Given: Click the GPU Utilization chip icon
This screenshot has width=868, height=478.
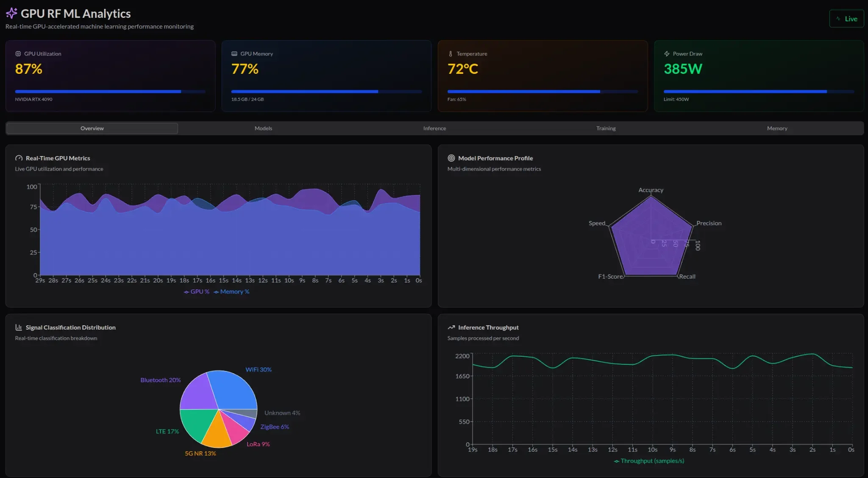Looking at the screenshot, I should [x=18, y=54].
